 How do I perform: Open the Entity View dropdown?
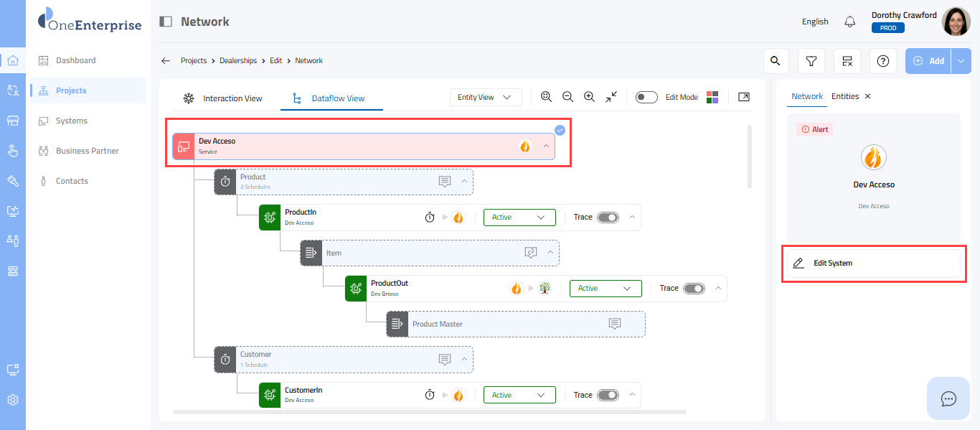(485, 97)
